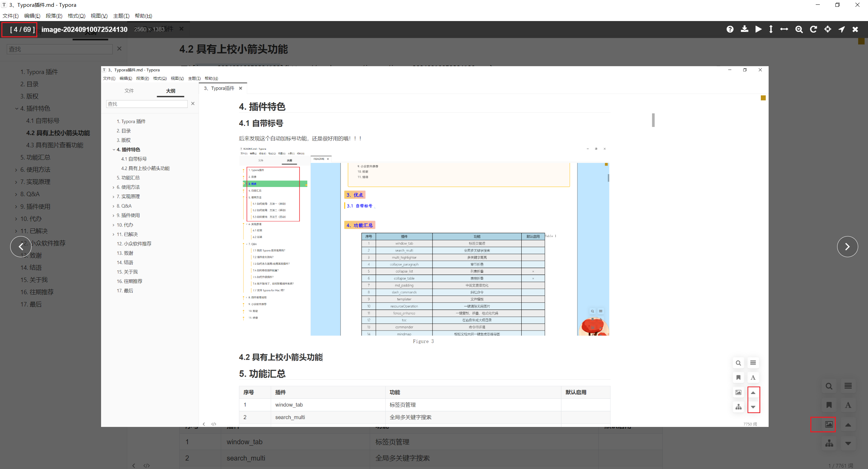The image size is (868, 469).
Task: Expand the 8. Q&A outline section
Action: coord(16,194)
